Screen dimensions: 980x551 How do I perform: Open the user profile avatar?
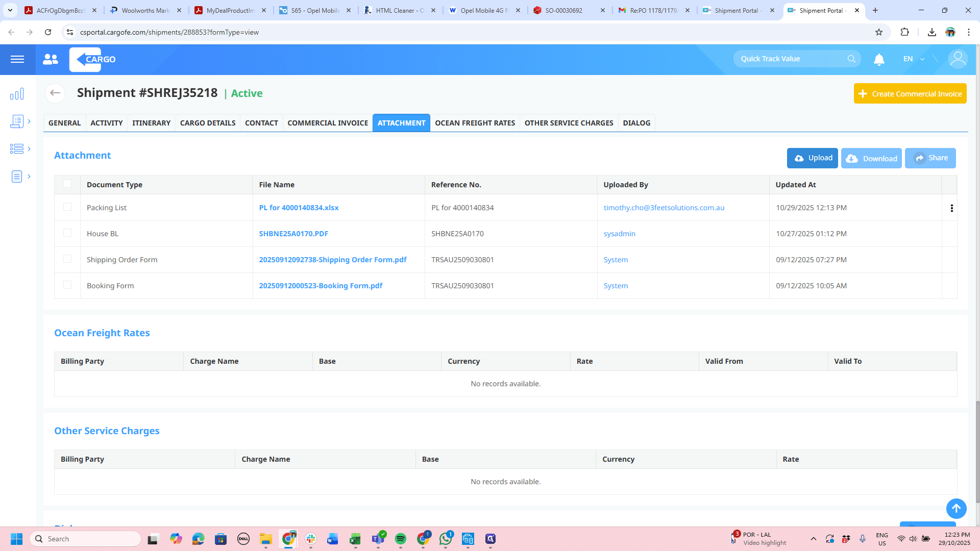pyautogui.click(x=958, y=59)
